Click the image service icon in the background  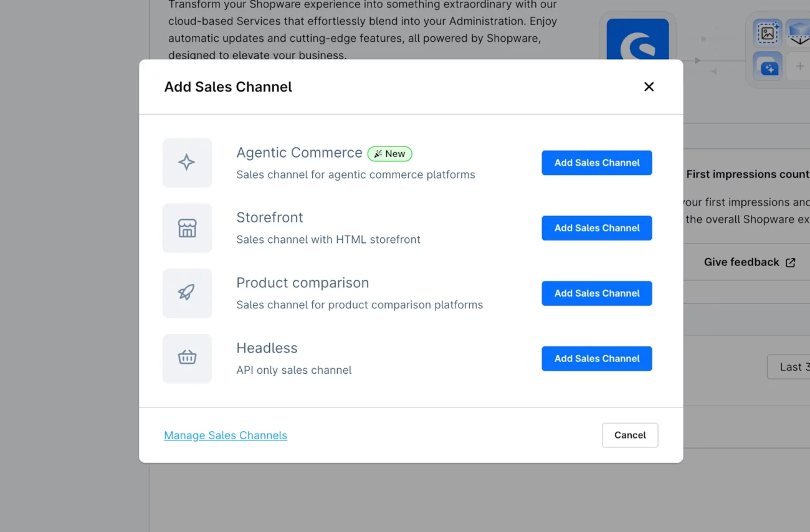click(768, 33)
